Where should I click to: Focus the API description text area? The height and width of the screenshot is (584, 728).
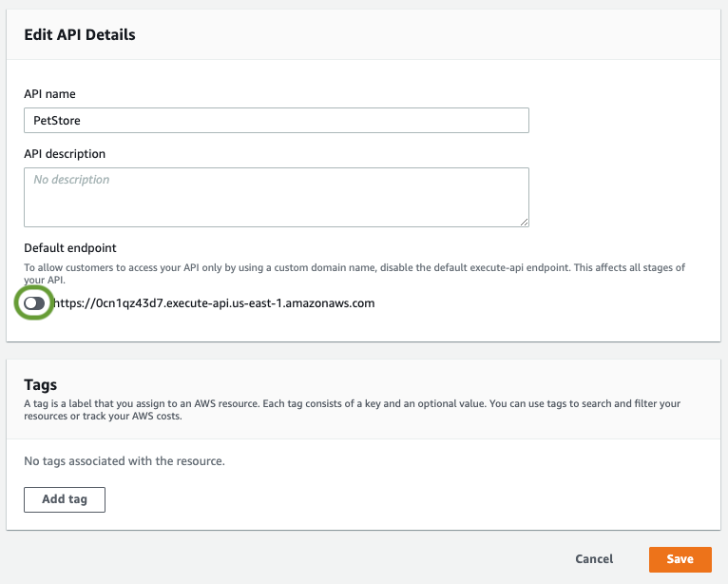[276, 198]
